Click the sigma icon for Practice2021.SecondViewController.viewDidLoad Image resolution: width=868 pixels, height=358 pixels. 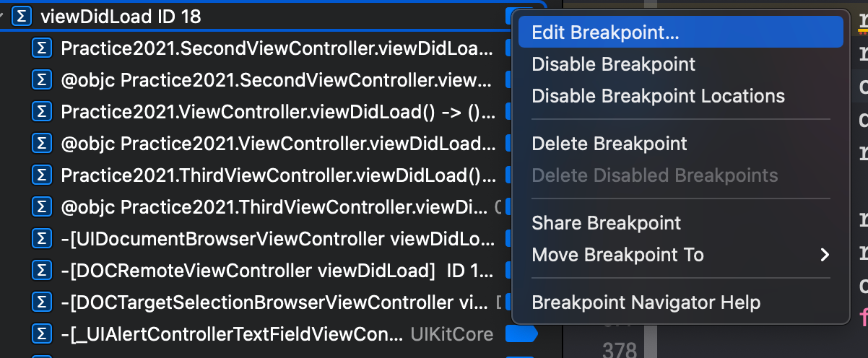[x=42, y=48]
